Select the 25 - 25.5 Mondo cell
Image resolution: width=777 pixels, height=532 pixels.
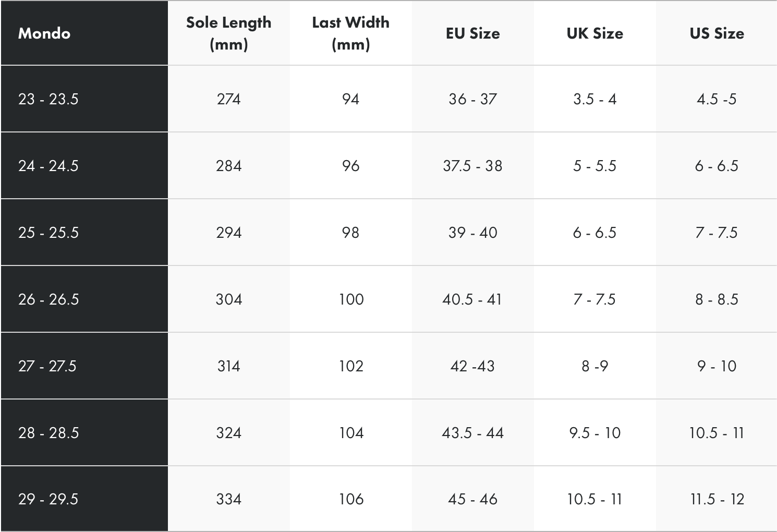48,233
